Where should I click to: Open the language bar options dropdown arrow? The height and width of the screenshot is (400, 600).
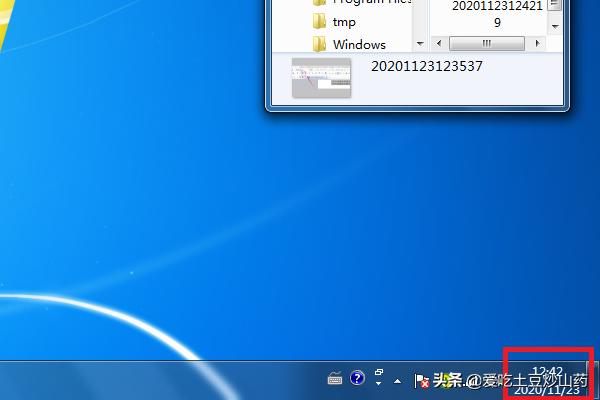click(380, 385)
